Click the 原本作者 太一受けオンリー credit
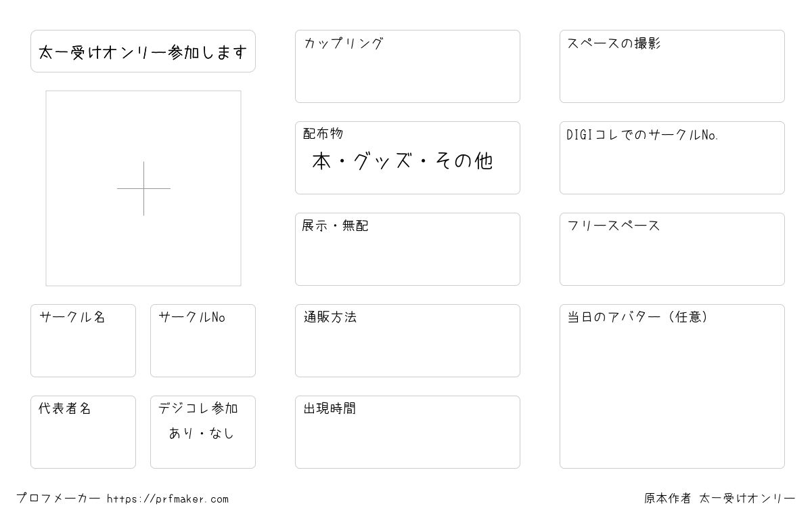 (x=720, y=499)
